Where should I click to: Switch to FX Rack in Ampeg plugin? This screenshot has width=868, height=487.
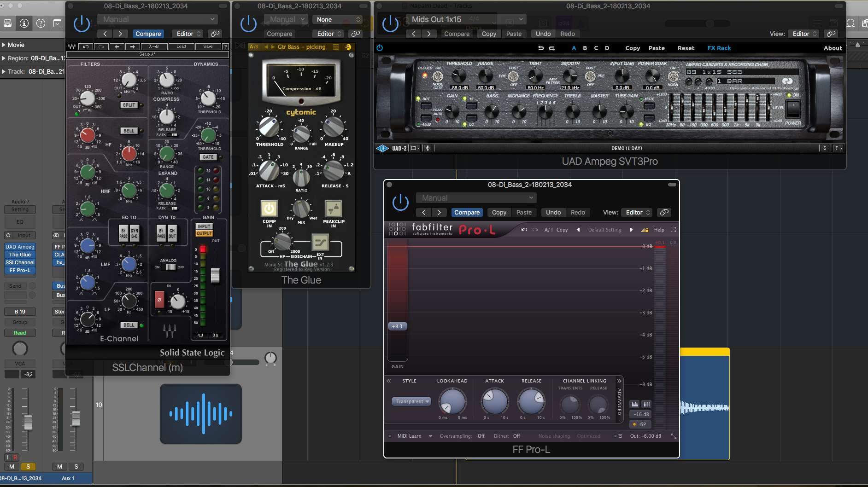(x=719, y=48)
